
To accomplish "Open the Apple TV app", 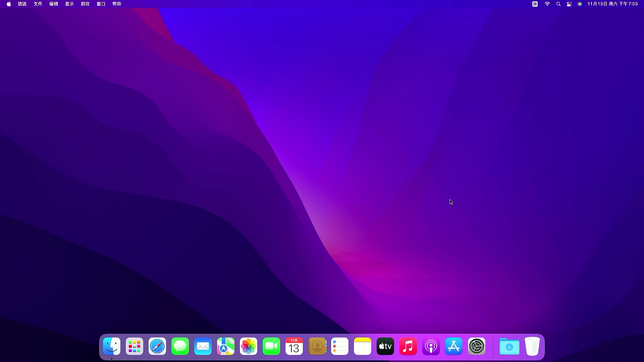I will pyautogui.click(x=385, y=346).
